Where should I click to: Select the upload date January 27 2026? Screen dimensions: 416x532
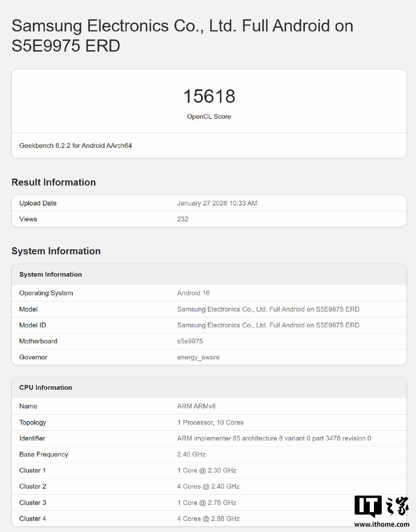click(x=217, y=203)
